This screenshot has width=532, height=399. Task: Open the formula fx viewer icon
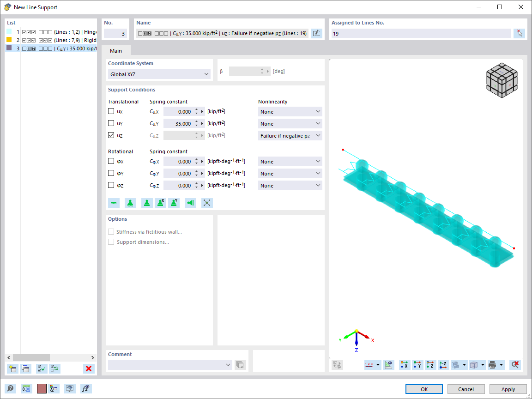[86, 389]
